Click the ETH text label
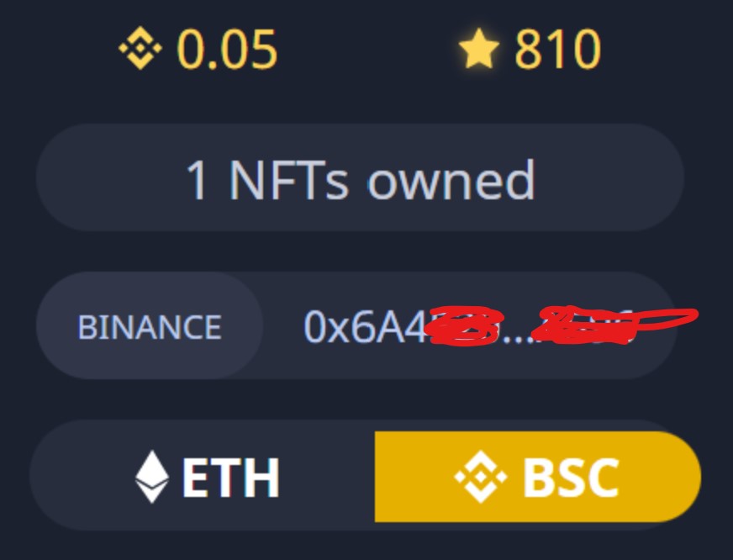This screenshot has width=733, height=560. 230,478
